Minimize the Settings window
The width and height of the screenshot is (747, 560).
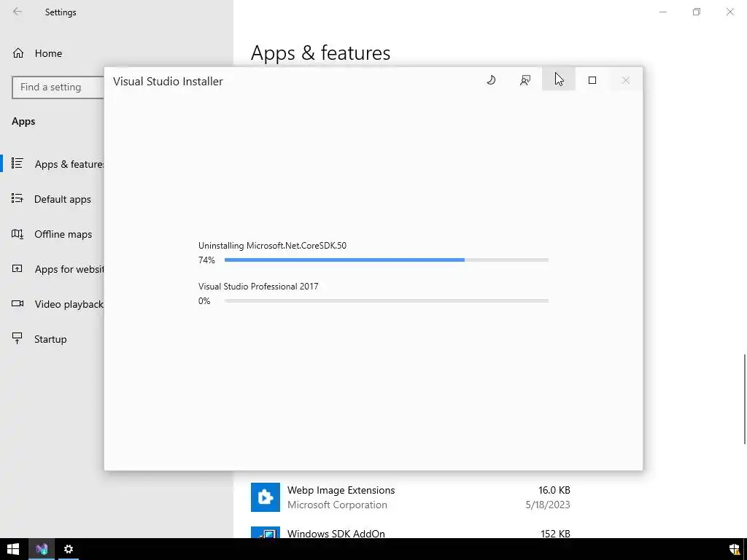coord(662,12)
